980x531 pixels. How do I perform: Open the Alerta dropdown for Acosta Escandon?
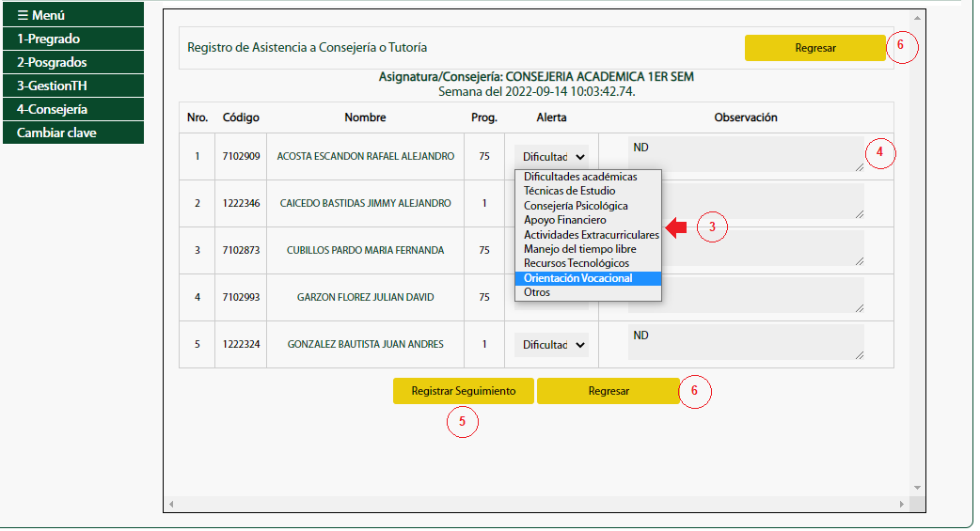(x=551, y=157)
